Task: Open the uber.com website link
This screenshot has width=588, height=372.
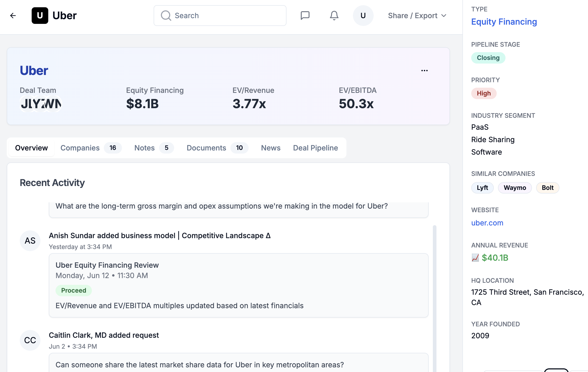Action: click(487, 223)
